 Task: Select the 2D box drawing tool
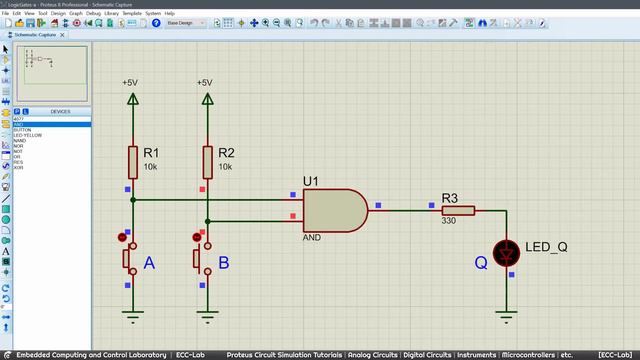6,209
